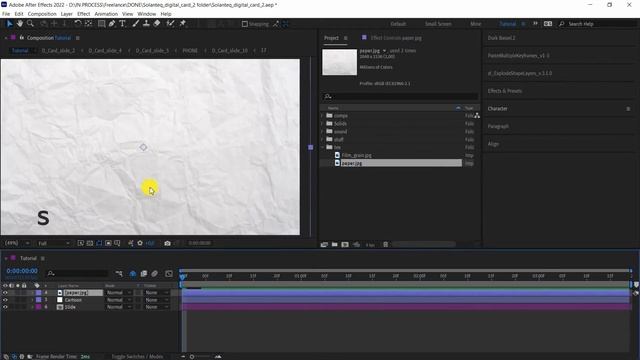Click the Slide layer label color swatch
Screen dimensions: 640x360
38,307
